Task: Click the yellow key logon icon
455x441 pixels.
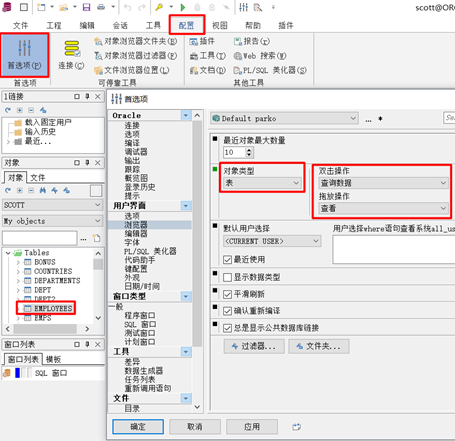Action: click(159, 7)
